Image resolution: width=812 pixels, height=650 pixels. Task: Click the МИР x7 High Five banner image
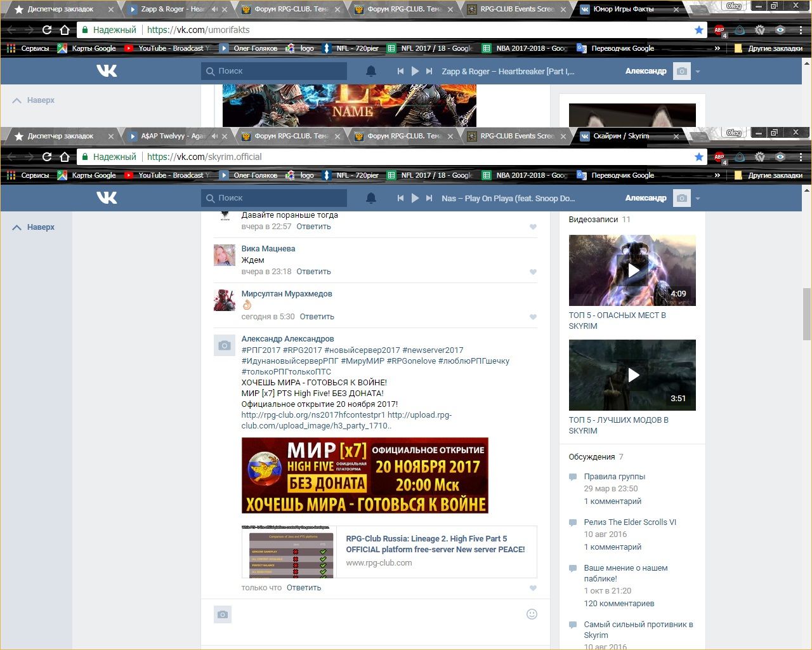click(365, 475)
